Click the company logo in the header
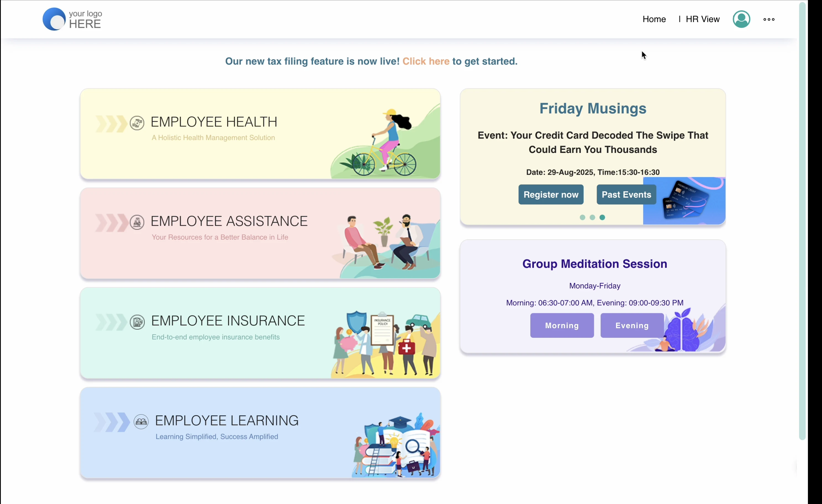The image size is (822, 504). [71, 19]
